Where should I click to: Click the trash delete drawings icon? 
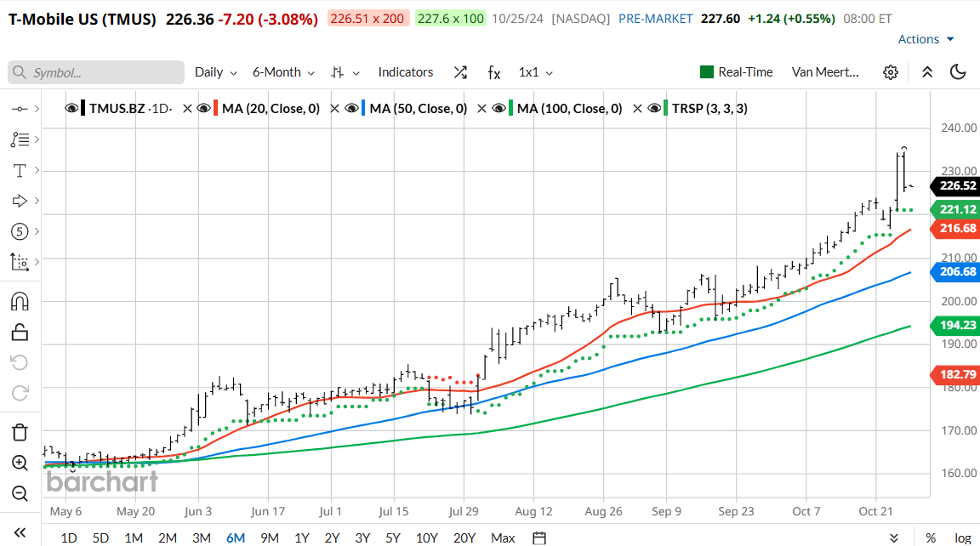(x=20, y=432)
